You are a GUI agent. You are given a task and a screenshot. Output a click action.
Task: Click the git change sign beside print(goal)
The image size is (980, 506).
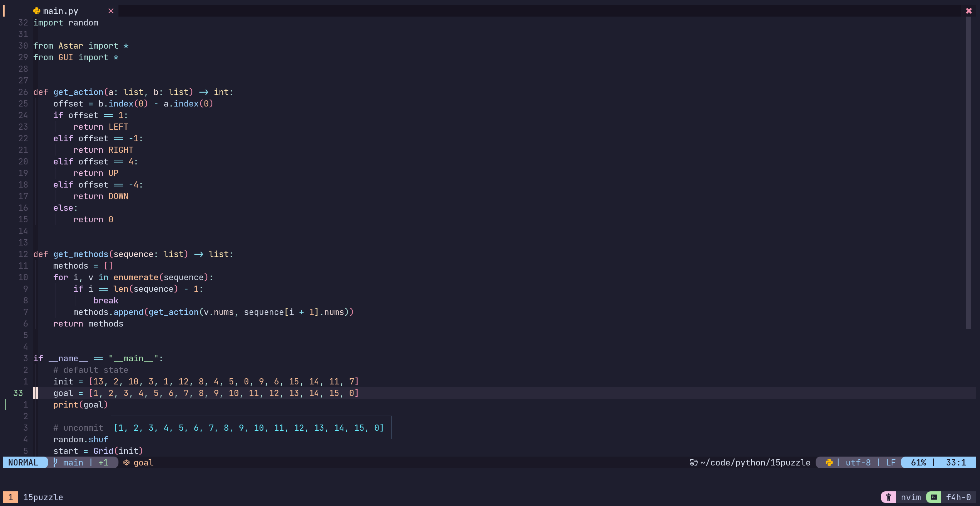pos(6,404)
